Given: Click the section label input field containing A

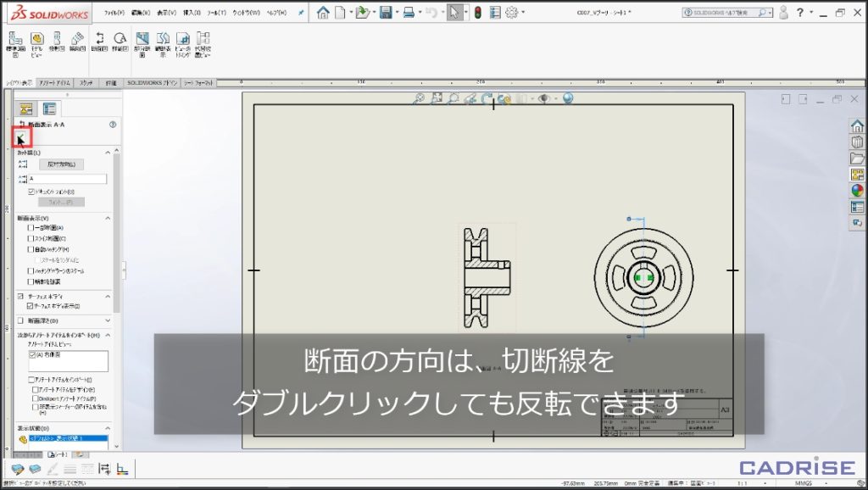Looking at the screenshot, I should (x=67, y=179).
